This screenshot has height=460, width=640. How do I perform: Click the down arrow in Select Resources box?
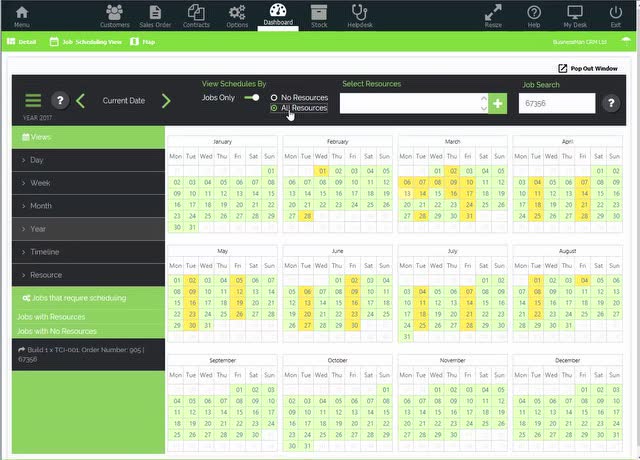point(484,109)
